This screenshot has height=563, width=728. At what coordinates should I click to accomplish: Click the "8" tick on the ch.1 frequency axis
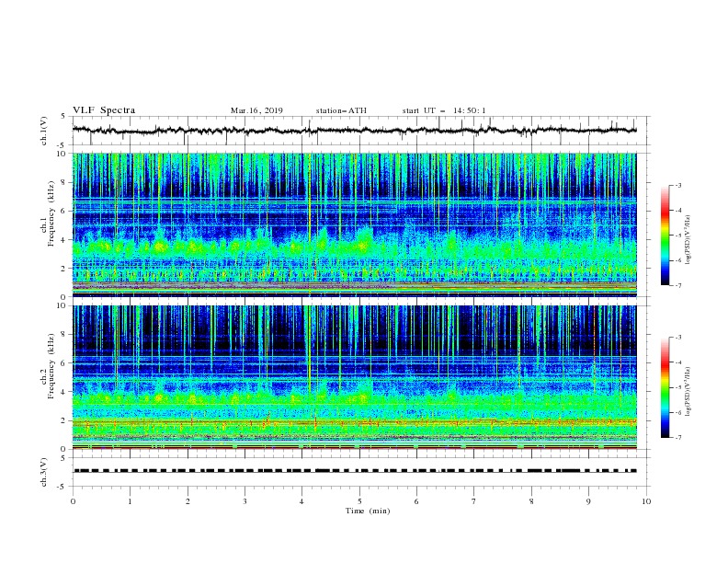point(64,182)
